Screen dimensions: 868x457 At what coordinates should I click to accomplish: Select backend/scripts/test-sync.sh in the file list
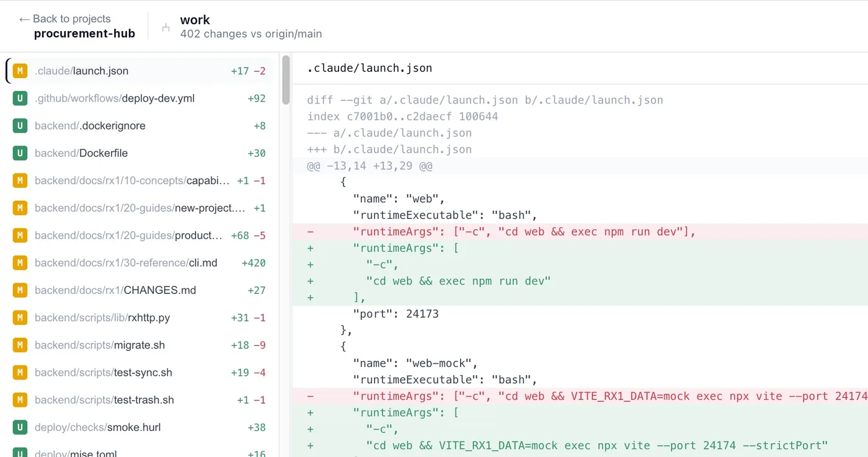coord(139,372)
